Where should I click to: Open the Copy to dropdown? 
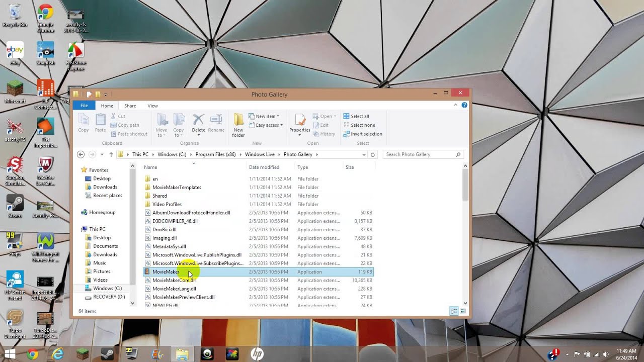179,125
